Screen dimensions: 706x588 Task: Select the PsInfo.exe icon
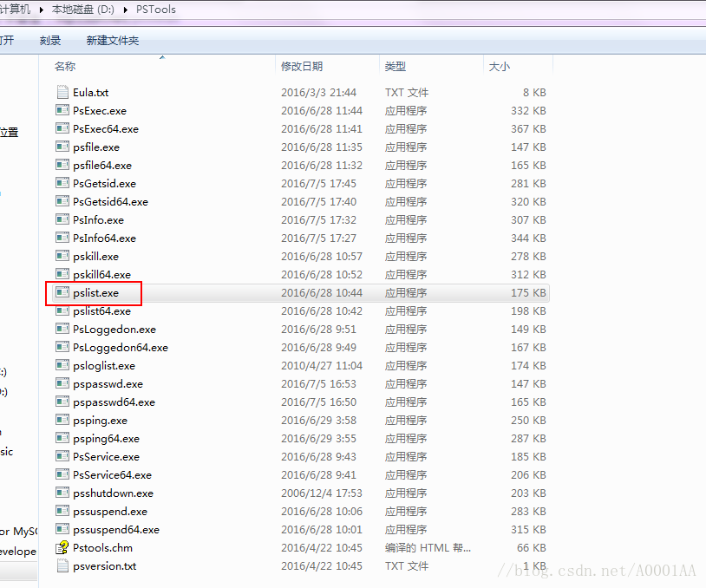(x=62, y=219)
